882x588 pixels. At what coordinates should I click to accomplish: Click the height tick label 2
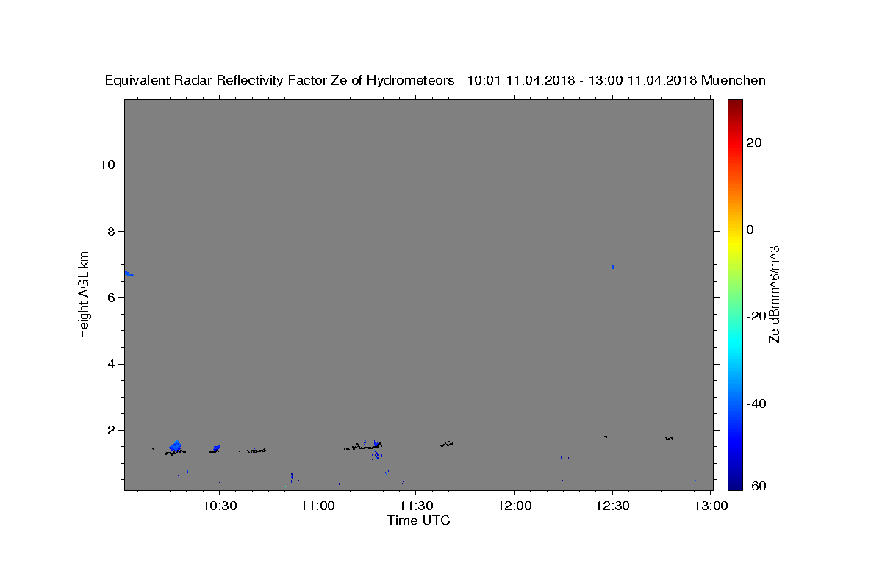pyautogui.click(x=110, y=431)
